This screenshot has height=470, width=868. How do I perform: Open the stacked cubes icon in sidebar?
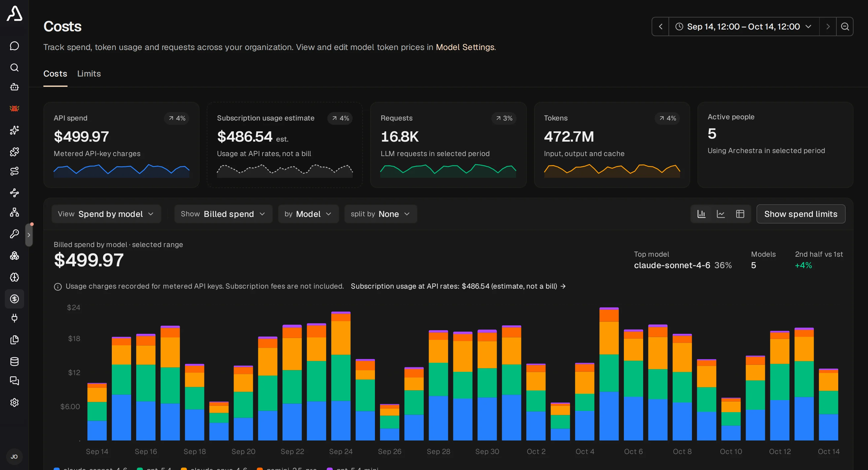pos(14,255)
